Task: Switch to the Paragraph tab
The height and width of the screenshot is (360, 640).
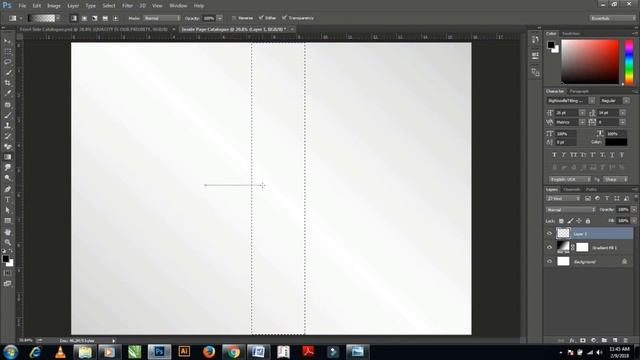Action: tap(579, 91)
